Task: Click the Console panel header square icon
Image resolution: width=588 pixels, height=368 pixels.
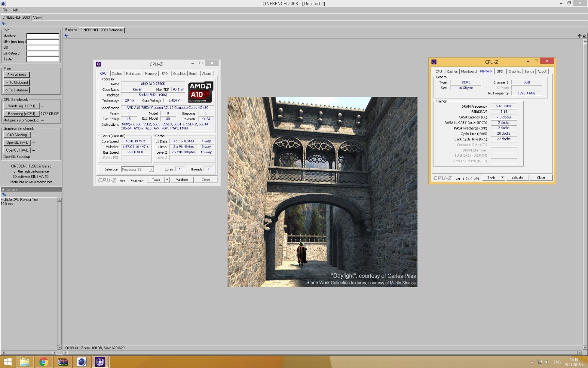Action: (3, 189)
